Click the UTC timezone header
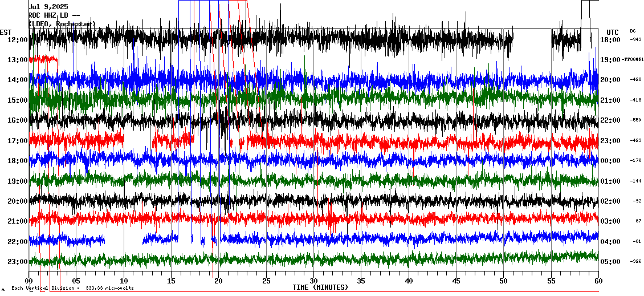644x296 pixels. (x=613, y=32)
